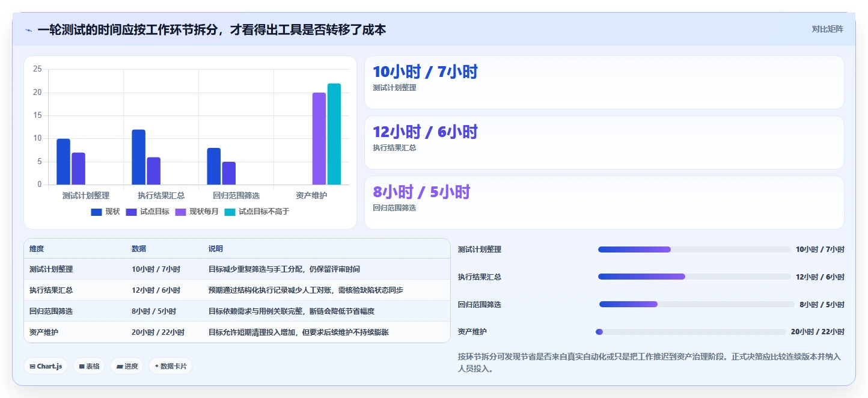Click the description starting 目标允许短期清理投入

[299, 332]
